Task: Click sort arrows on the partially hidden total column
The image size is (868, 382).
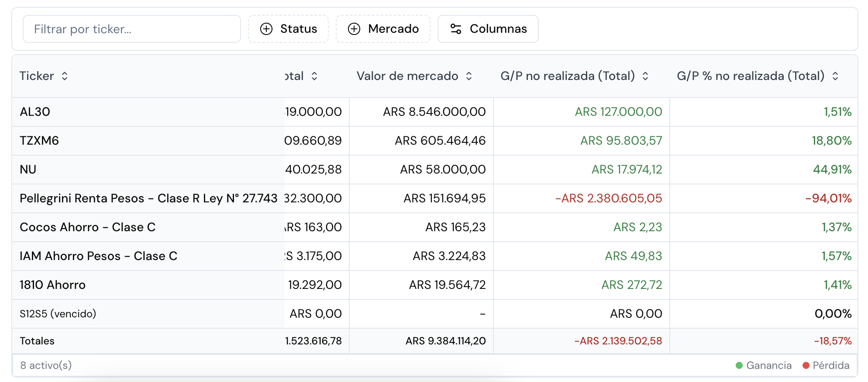Action: click(x=314, y=76)
